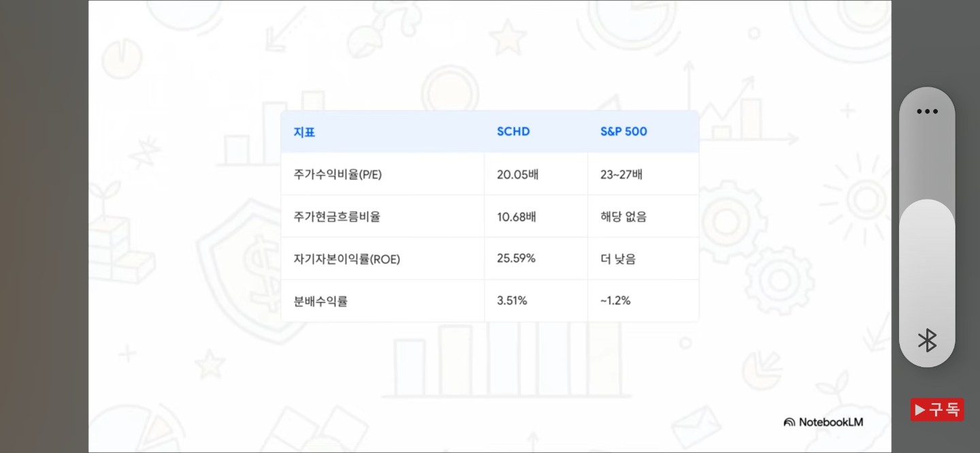Viewport: 980px width, 453px height.
Task: Click the 23~27배 value cell
Action: pyautogui.click(x=621, y=174)
